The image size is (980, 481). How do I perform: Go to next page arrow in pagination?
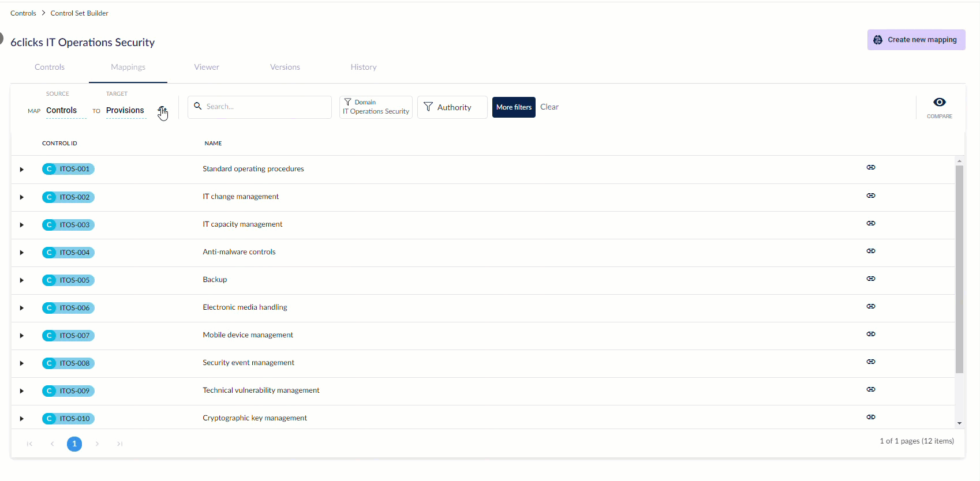pyautogui.click(x=97, y=444)
